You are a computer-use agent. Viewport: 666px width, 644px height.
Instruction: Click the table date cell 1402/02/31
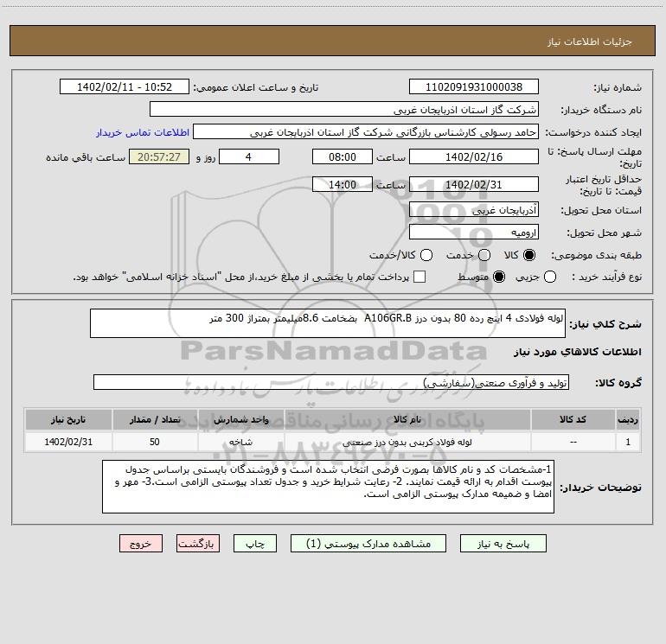68,442
